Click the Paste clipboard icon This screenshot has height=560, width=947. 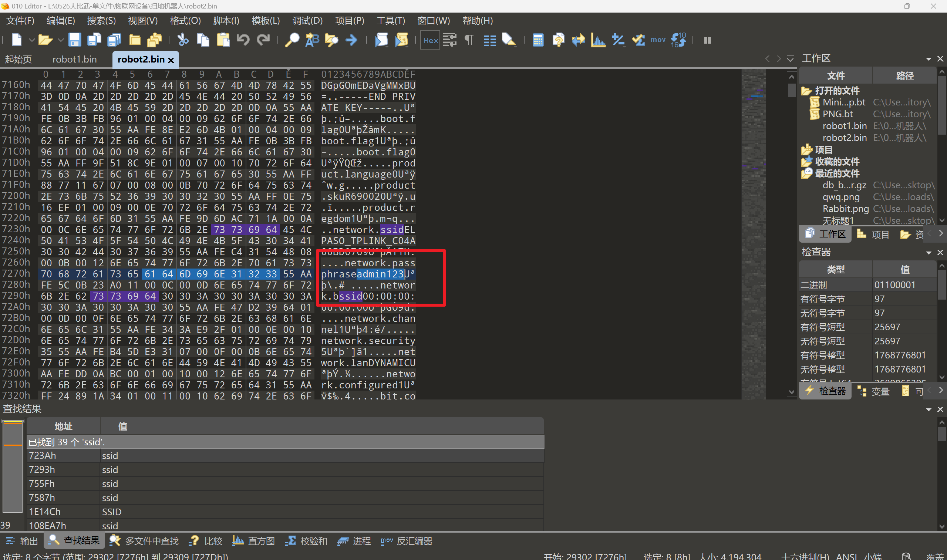coord(223,40)
